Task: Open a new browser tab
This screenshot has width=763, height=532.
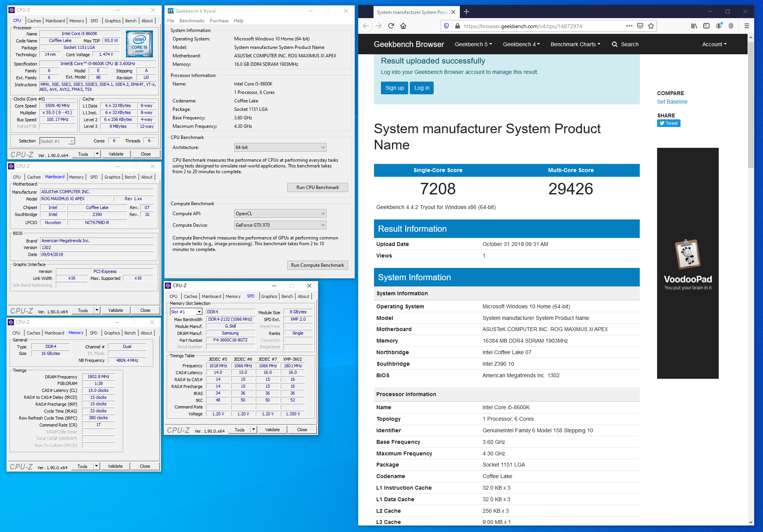Action: (466, 12)
